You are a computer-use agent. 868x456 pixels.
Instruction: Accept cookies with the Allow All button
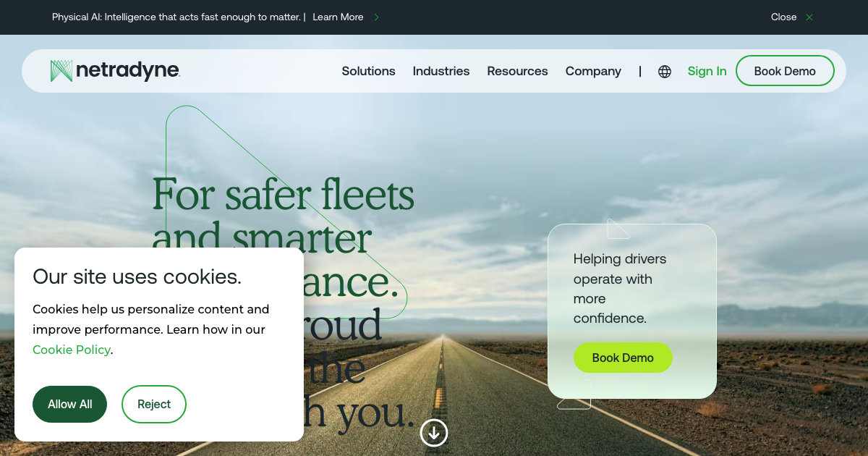tap(69, 404)
